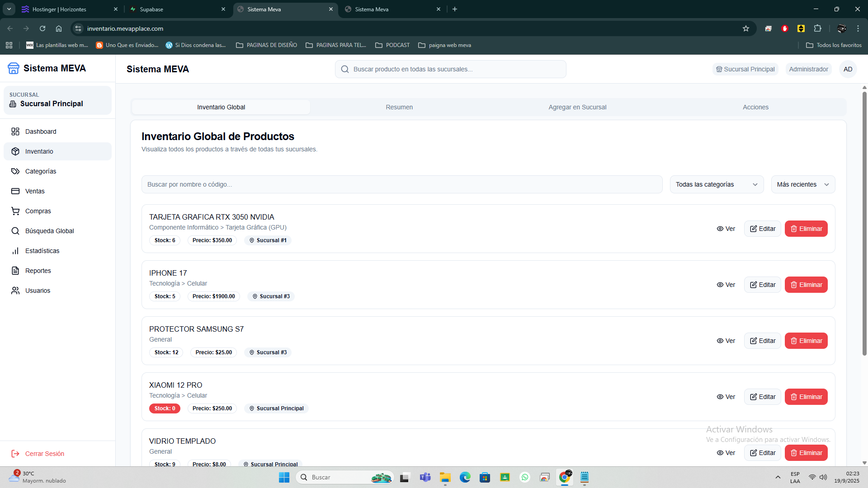Expand the Más recientes sort dropdown
Image resolution: width=868 pixels, height=488 pixels.
tap(803, 184)
